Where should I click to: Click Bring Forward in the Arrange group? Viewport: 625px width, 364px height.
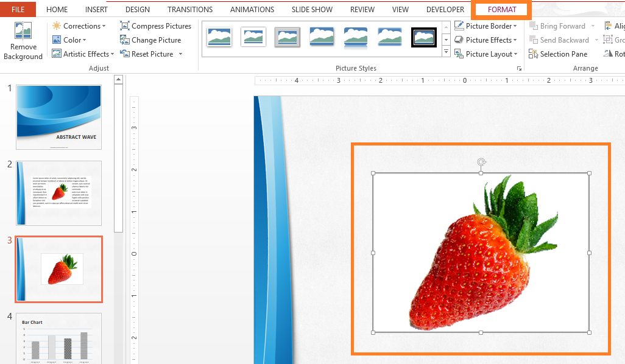pos(560,26)
